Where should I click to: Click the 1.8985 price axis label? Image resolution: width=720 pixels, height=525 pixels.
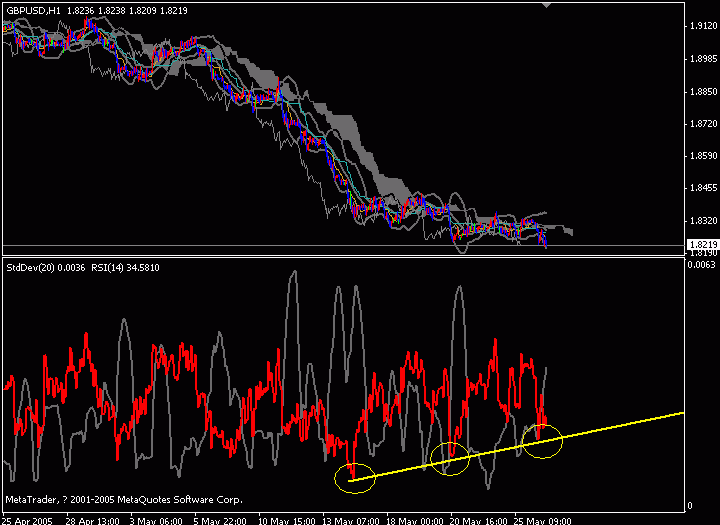click(x=703, y=59)
